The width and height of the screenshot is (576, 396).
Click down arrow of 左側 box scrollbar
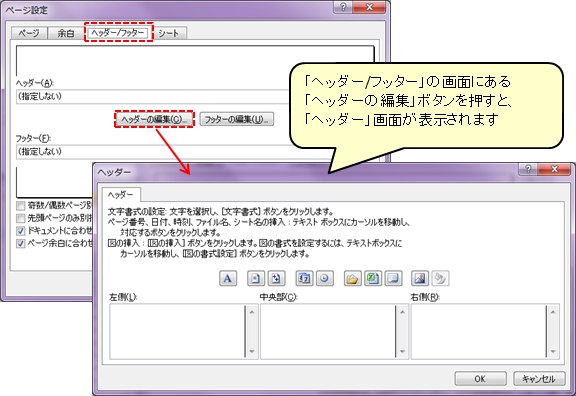252,351
